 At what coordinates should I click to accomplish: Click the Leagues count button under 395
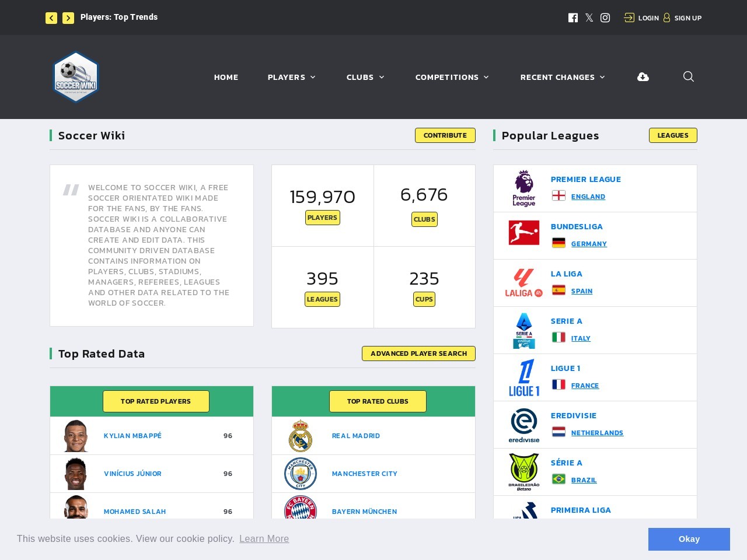click(322, 299)
